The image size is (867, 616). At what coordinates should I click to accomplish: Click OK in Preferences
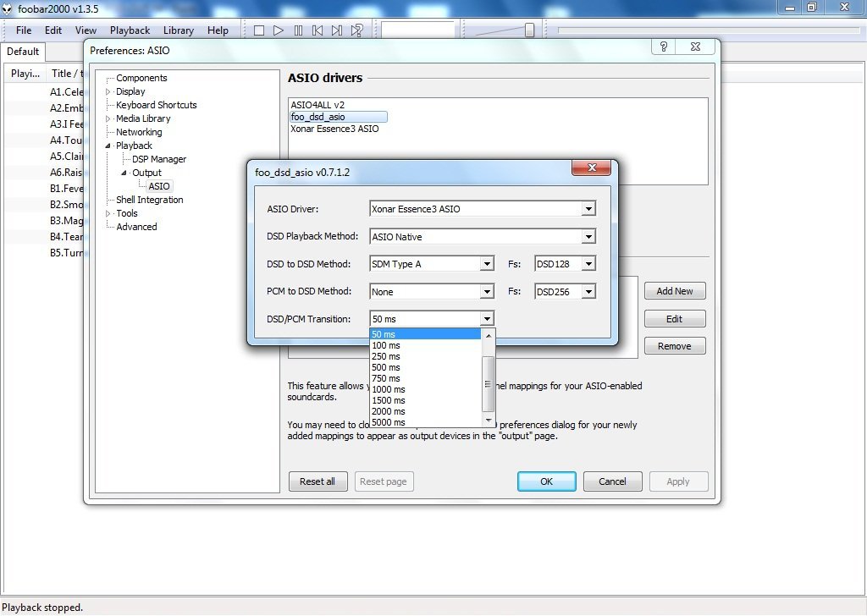pos(546,481)
